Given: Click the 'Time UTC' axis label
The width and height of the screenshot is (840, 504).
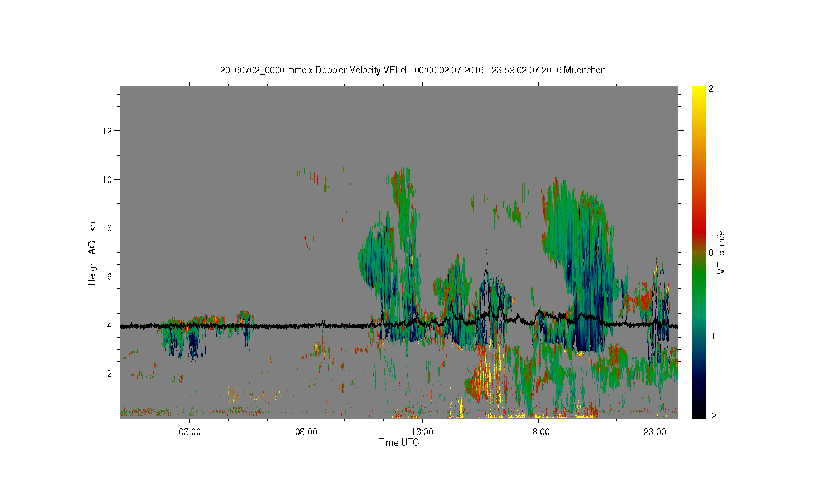Looking at the screenshot, I should tap(399, 442).
